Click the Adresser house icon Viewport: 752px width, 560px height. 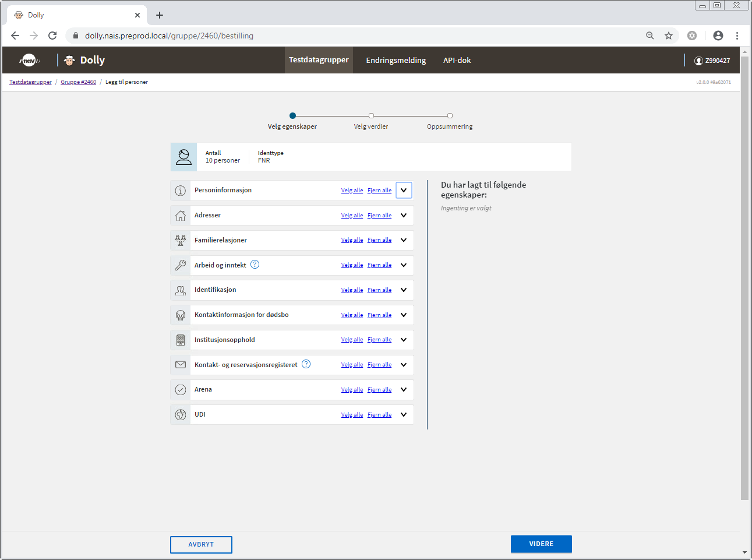point(181,216)
